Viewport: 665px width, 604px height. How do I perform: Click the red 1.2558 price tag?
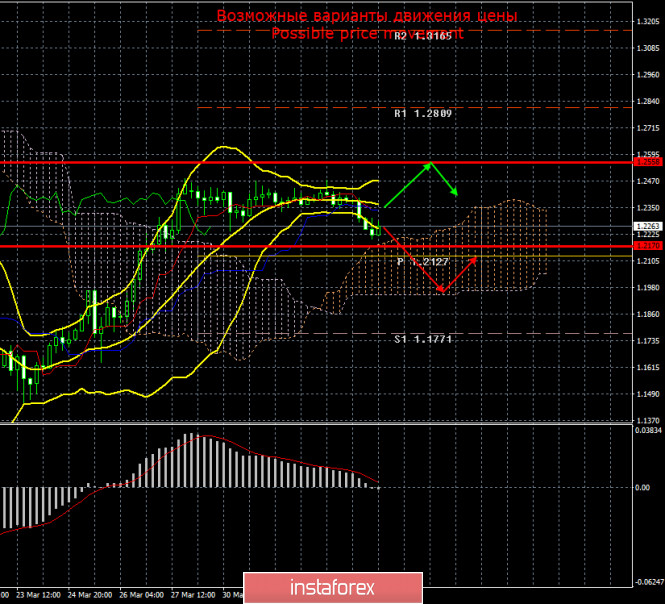click(x=648, y=162)
